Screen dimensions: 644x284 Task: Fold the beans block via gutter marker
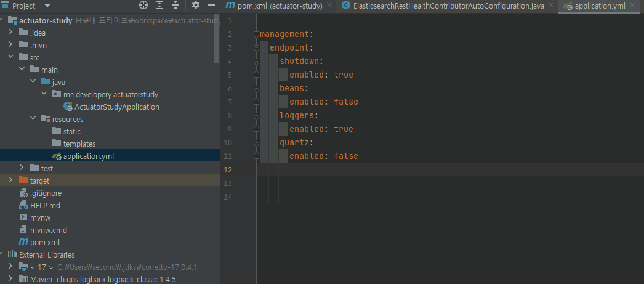click(x=256, y=88)
